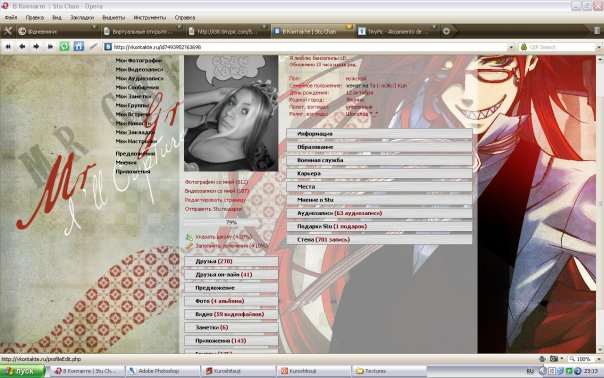Expand the Места section
This screenshot has width=604, height=378.
pyautogui.click(x=379, y=186)
